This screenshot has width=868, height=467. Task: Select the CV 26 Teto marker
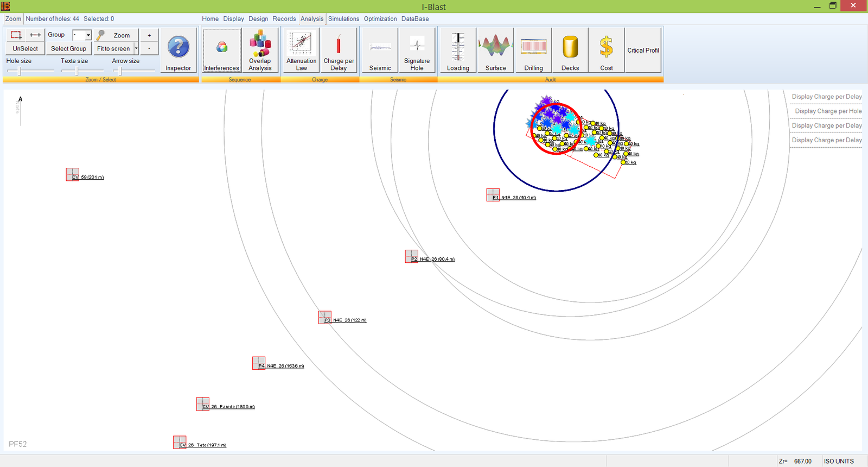(180, 442)
